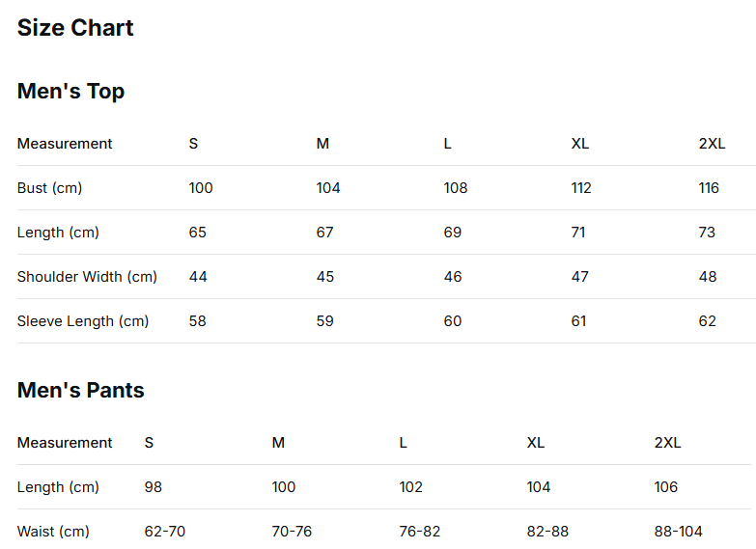Select the top length value 69
Screen dimensions: 756x549
[x=453, y=233]
